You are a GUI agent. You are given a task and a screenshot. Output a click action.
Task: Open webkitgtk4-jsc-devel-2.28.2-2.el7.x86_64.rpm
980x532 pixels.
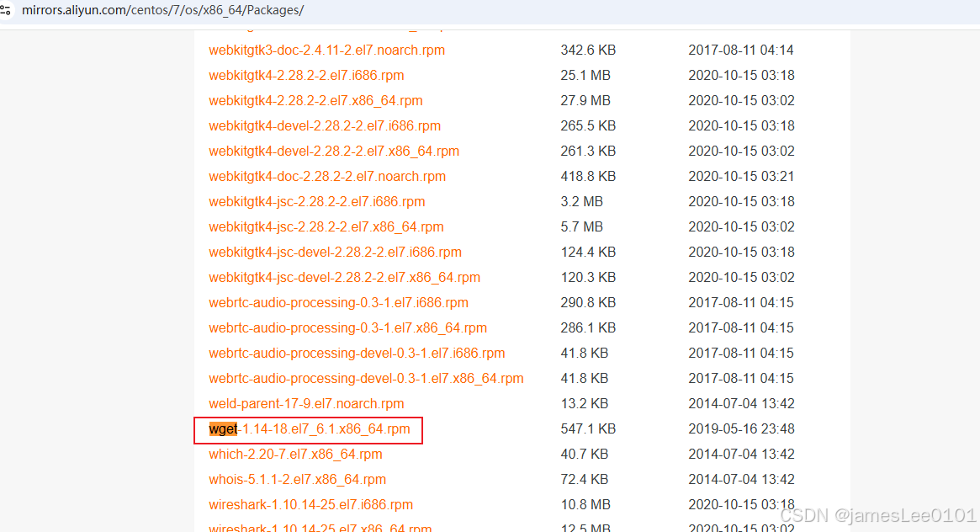click(344, 278)
